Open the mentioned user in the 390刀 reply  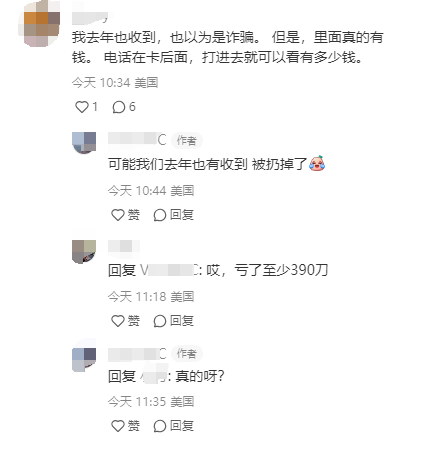pyautogui.click(x=170, y=270)
